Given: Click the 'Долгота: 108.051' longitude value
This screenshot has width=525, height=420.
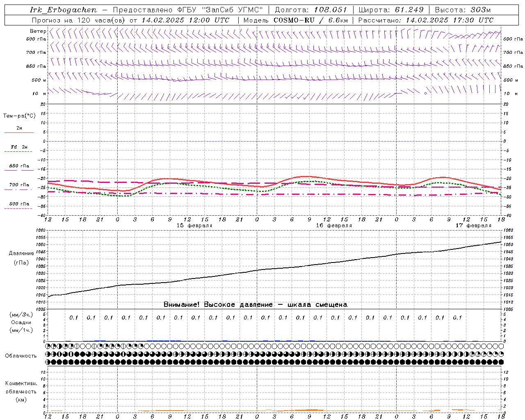Looking at the screenshot, I should click(x=310, y=10).
